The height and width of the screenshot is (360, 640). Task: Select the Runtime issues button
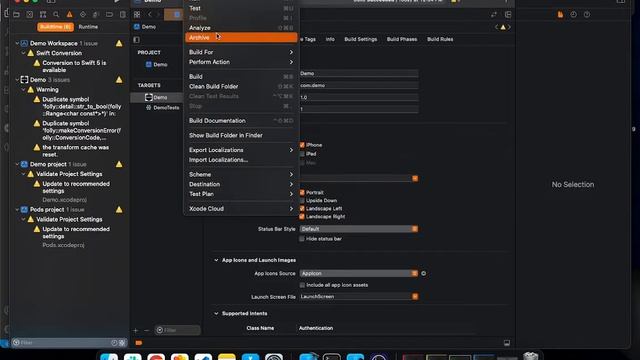pos(88,27)
